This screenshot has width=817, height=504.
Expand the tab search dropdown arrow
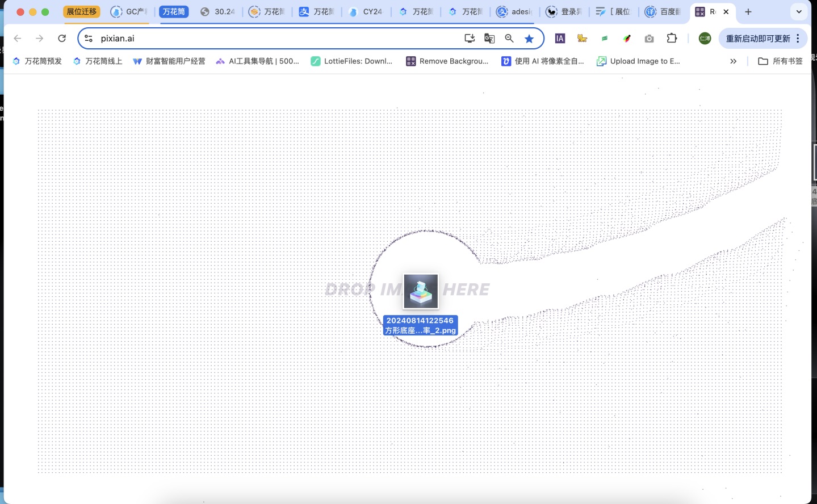coord(799,12)
